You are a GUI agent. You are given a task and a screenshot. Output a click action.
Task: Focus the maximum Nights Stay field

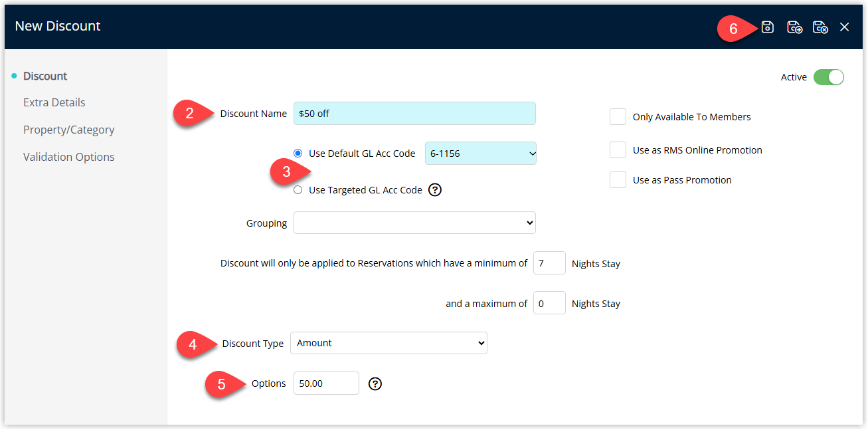tap(549, 303)
